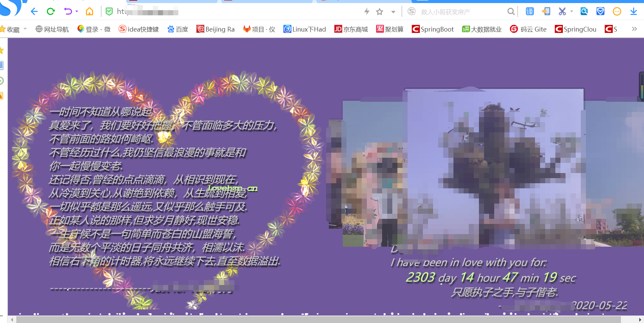This screenshot has height=323, width=644.
Task: Click the Sogou search engine icon
Action: click(x=411, y=12)
